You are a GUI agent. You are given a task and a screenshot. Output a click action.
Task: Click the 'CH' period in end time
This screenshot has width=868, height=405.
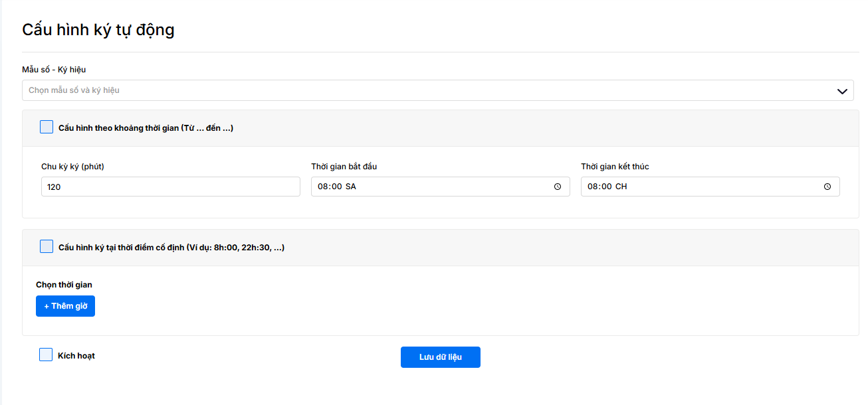pos(621,187)
